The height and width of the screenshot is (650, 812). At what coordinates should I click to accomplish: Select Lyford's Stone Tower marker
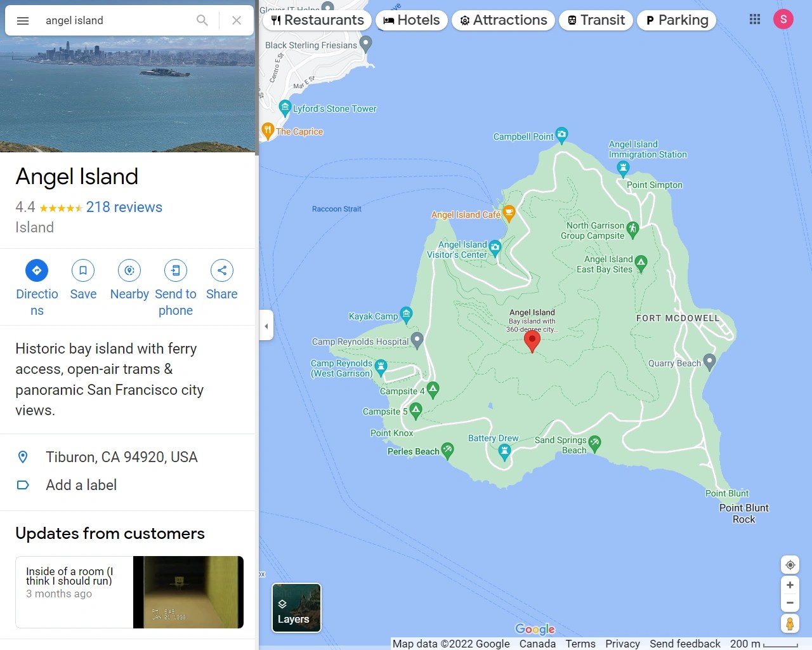click(285, 107)
